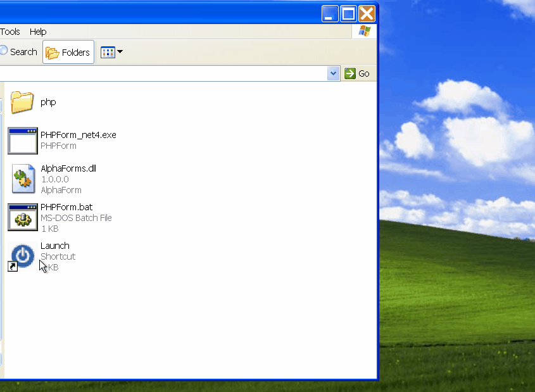Click the address bar input field
Image resolution: width=535 pixels, height=392 pixels.
point(163,73)
